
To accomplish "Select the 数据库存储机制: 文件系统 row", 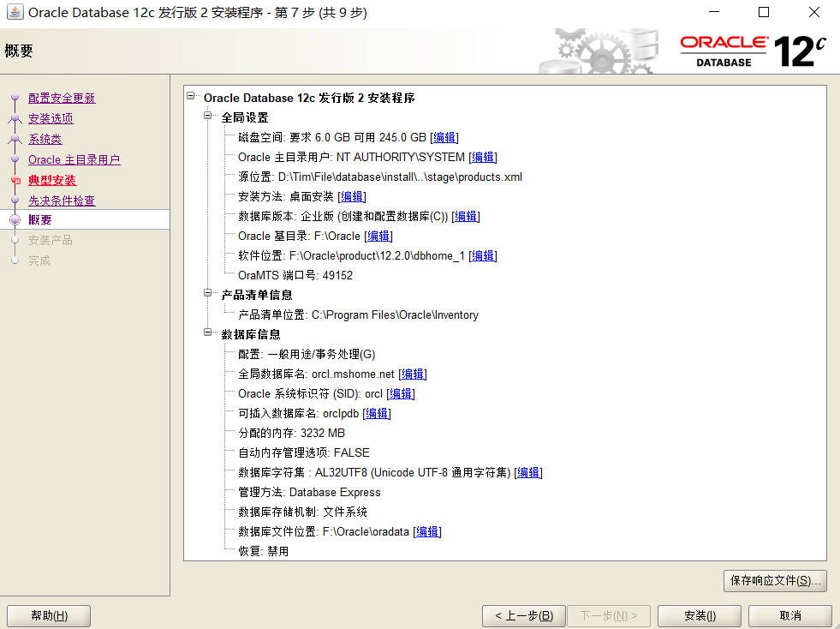I will (302, 512).
